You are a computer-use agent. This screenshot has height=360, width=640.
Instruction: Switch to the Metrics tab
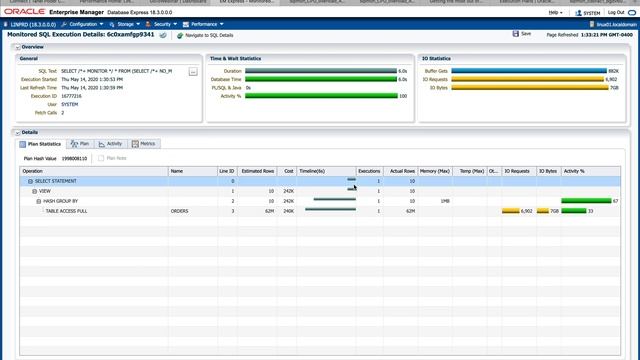[144, 144]
